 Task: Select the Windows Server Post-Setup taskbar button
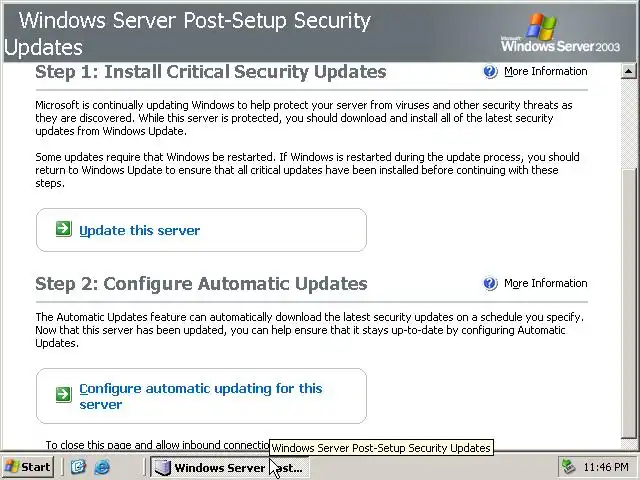coord(228,467)
